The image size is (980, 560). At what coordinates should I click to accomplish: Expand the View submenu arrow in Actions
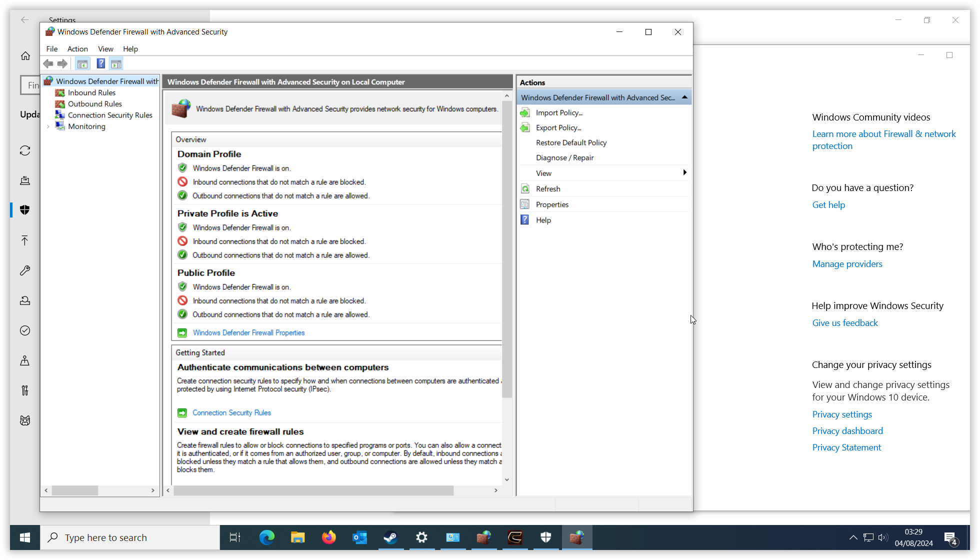(684, 172)
